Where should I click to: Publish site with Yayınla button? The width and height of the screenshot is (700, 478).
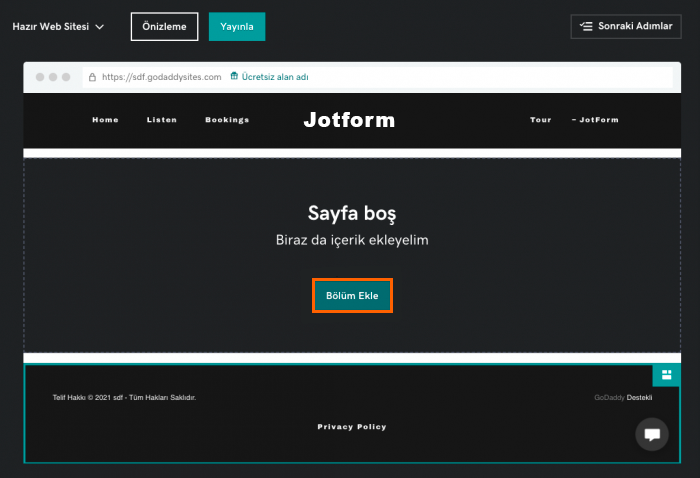pos(237,27)
